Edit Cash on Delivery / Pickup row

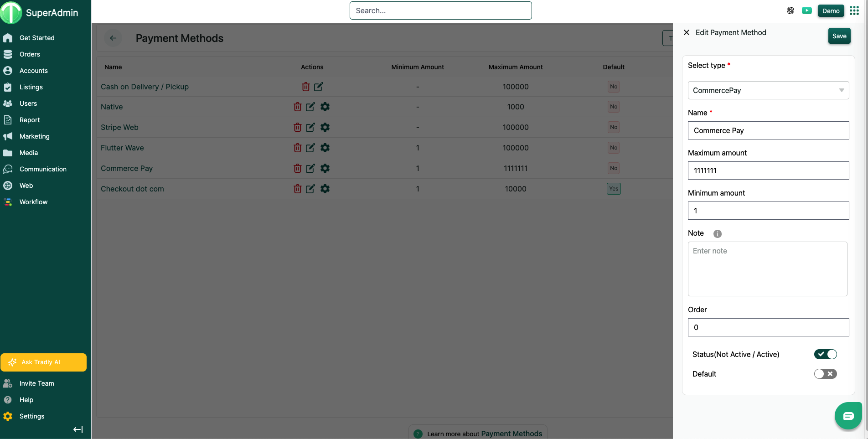[x=318, y=87]
